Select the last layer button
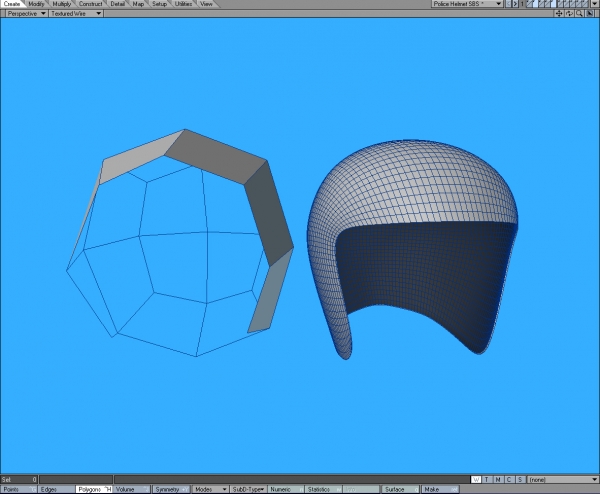The height and width of the screenshot is (494, 600). click(x=585, y=4)
